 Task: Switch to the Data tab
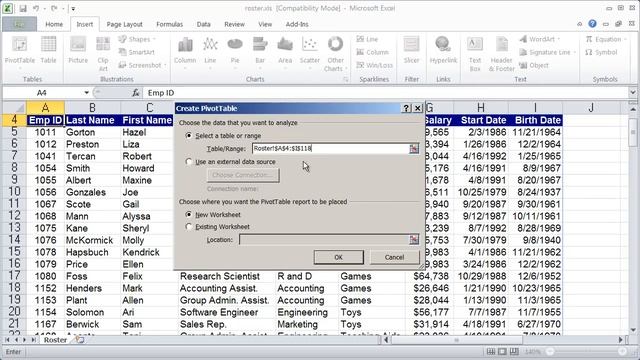[x=203, y=24]
